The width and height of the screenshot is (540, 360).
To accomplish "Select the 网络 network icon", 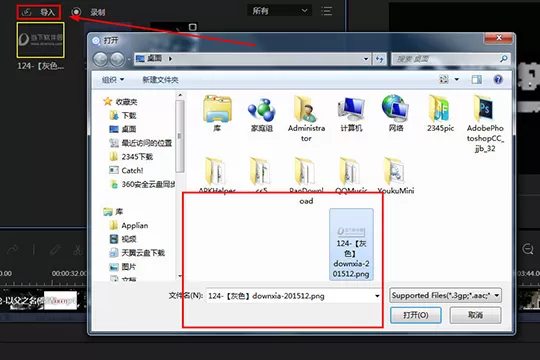I will 396,114.
